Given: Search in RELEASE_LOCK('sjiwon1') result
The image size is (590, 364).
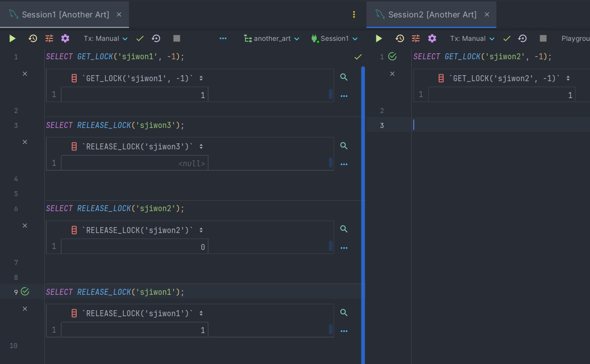Looking at the screenshot, I should point(344,312).
